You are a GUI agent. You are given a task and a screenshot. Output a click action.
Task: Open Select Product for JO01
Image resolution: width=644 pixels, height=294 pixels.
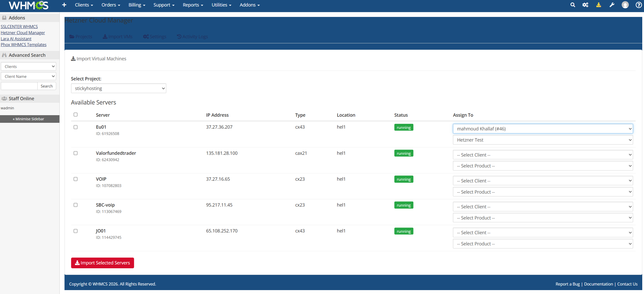[543, 244]
